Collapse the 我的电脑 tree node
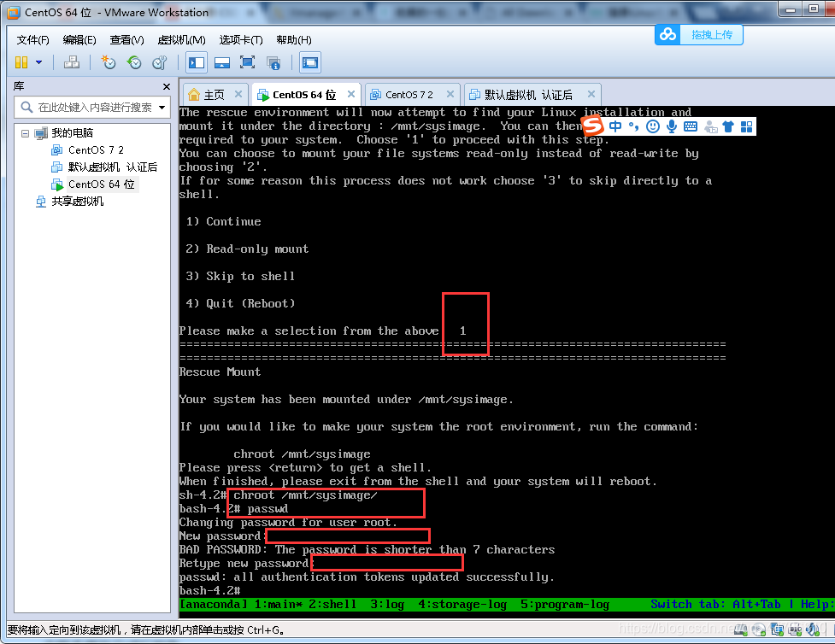 click(25, 133)
